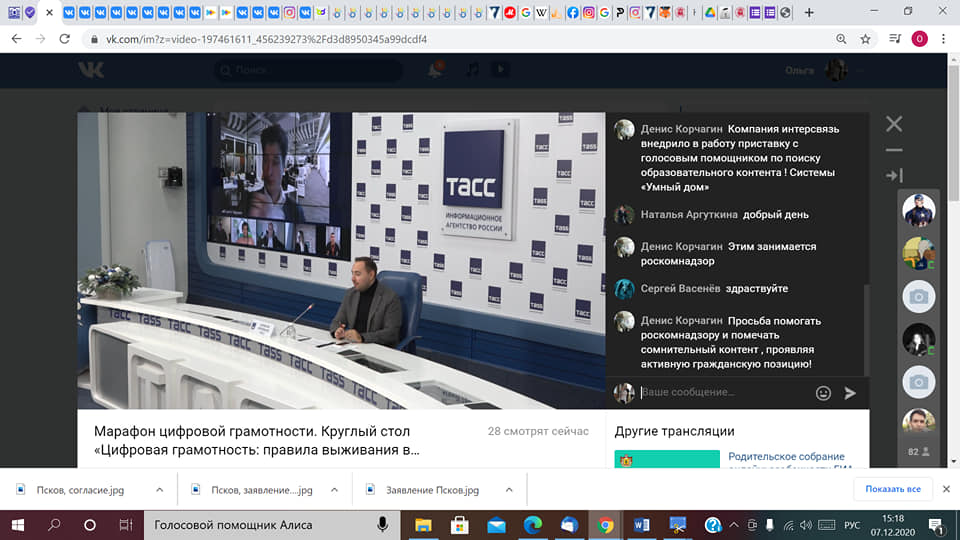Open Word from the Windows taskbar

point(641,525)
